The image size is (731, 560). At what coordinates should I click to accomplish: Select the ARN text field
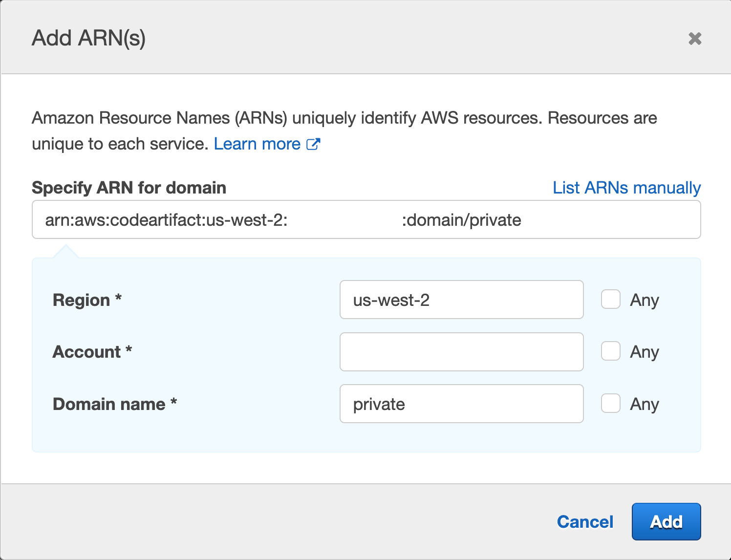(365, 219)
